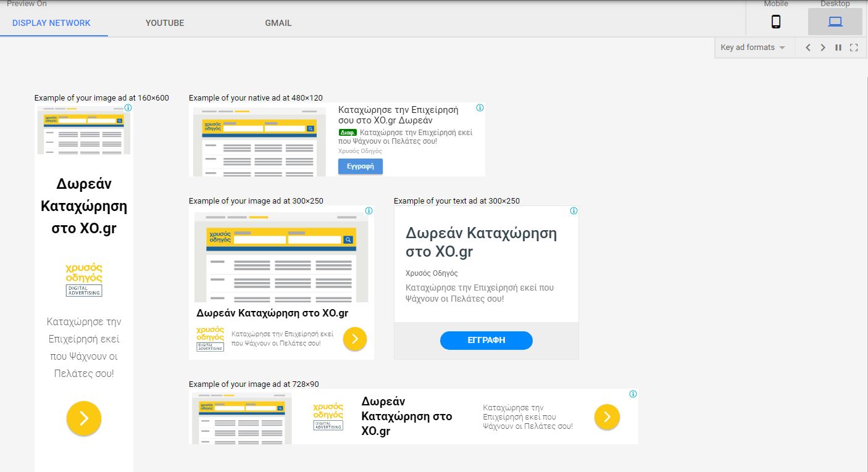Click the label 'Example of your native ad at 480×120'
Viewport: 868px width, 472px height.
[x=256, y=97]
